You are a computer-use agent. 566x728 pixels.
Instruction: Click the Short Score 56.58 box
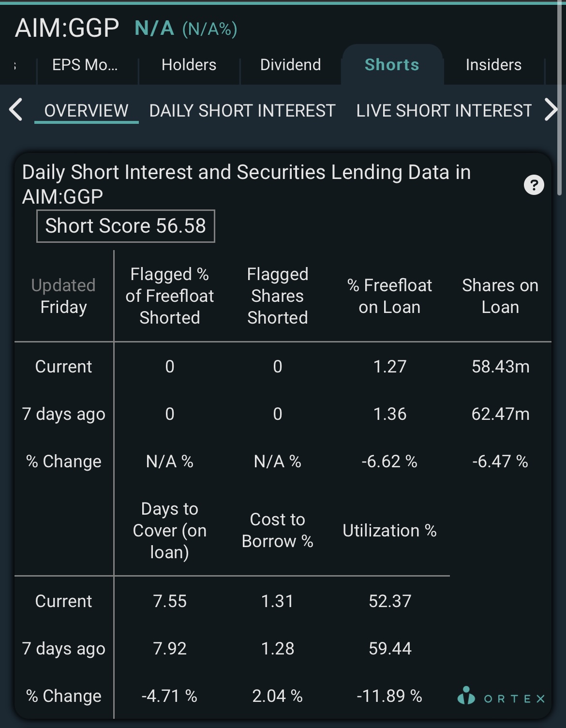click(126, 226)
